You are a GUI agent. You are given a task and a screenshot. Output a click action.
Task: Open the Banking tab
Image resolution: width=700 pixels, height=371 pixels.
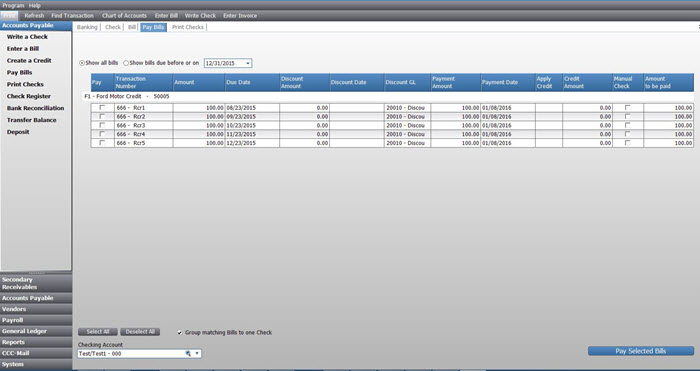click(87, 27)
